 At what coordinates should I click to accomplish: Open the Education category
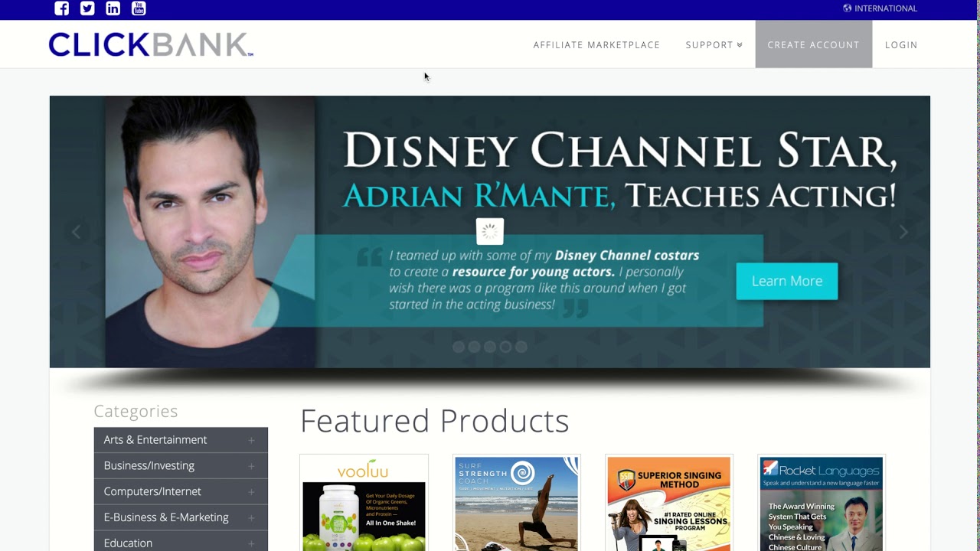tap(181, 541)
